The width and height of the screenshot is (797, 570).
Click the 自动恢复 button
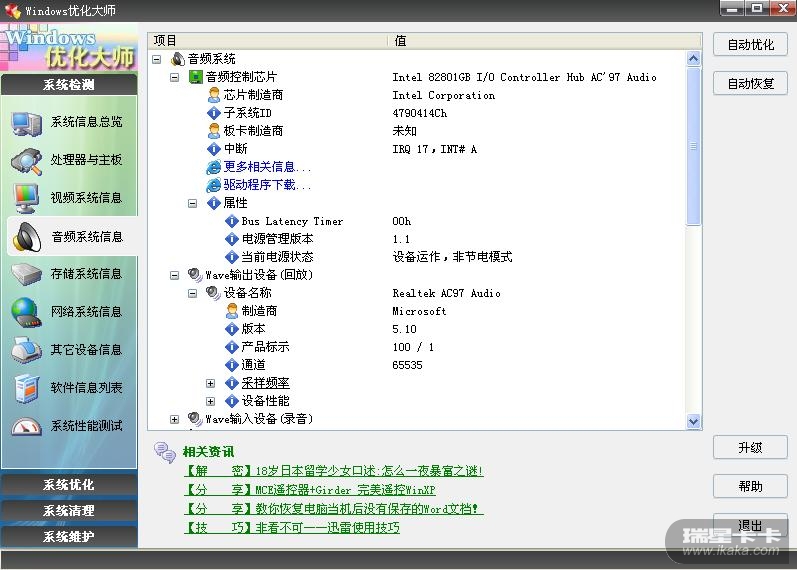pos(750,83)
